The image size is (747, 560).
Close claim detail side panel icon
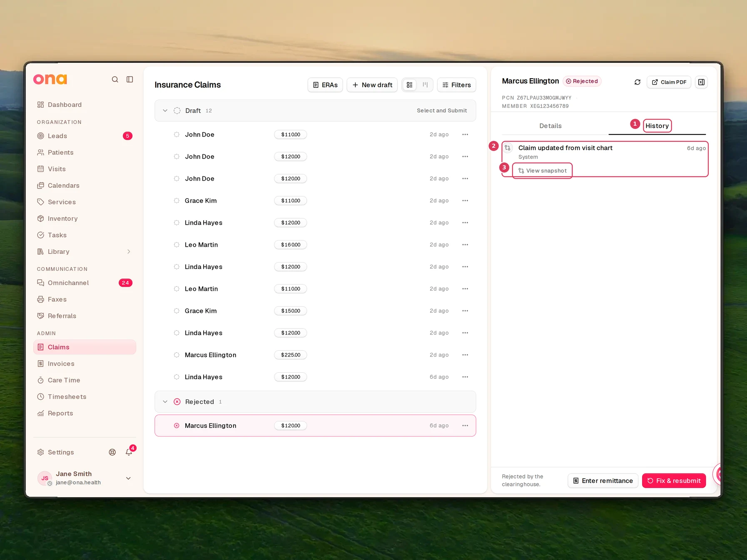pyautogui.click(x=701, y=82)
